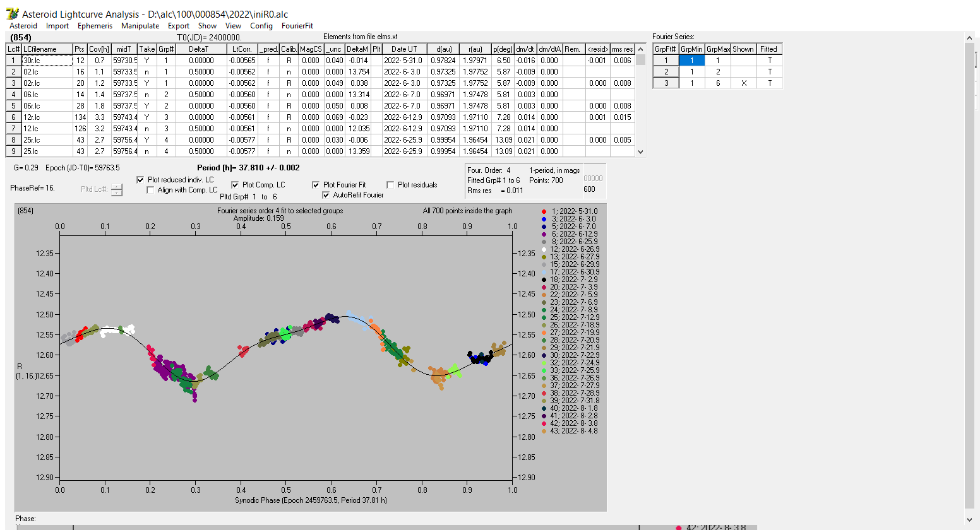
Task: Click the Cov[h] column header
Action: 99,49
